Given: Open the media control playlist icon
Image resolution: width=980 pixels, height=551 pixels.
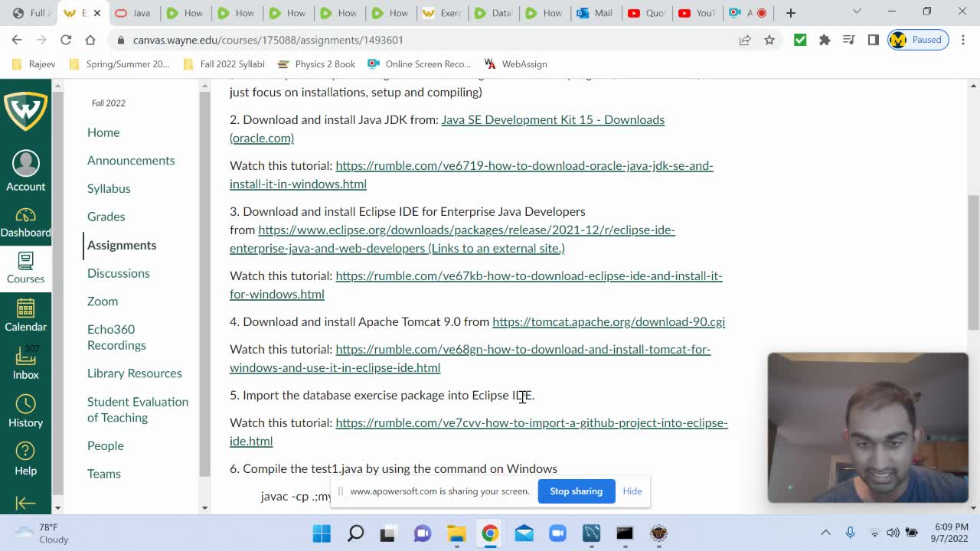Looking at the screenshot, I should click(x=848, y=40).
